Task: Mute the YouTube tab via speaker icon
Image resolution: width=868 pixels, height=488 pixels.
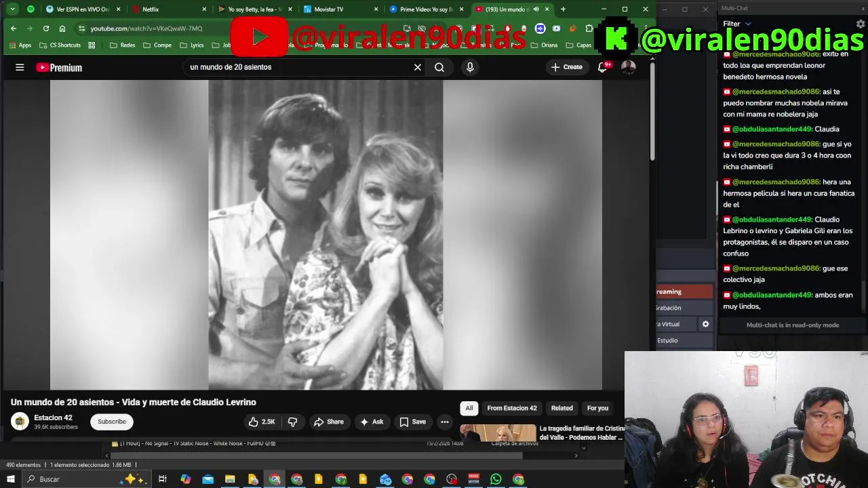Action: tap(536, 9)
